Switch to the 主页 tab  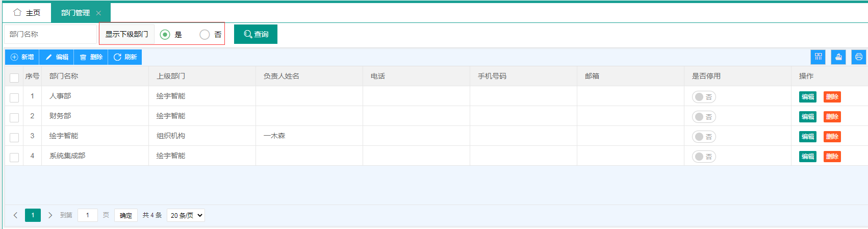(27, 13)
